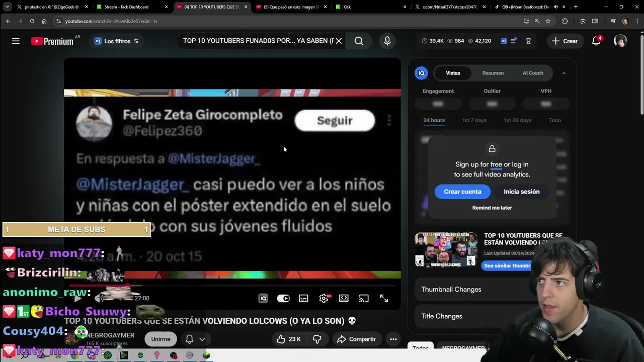Open the tab search dropdown arrow

pos(7,7)
